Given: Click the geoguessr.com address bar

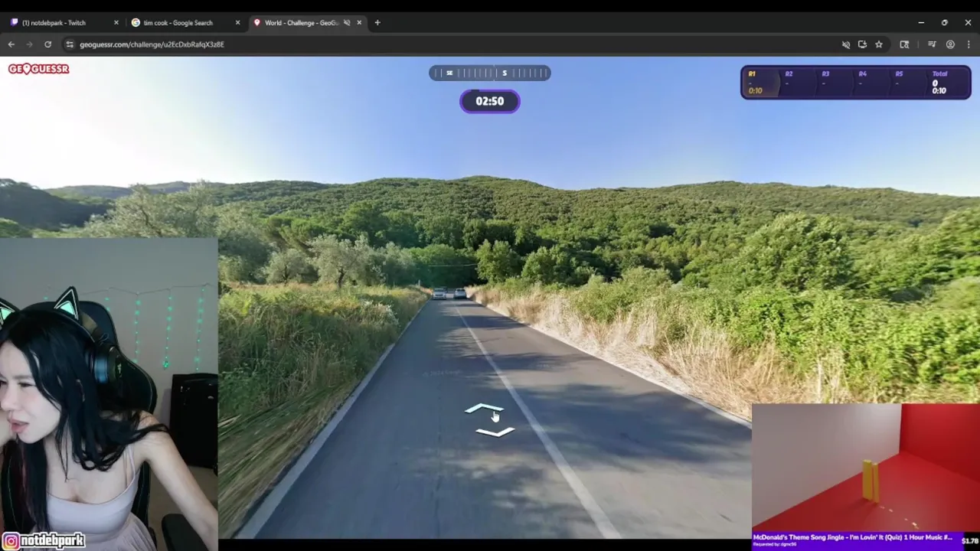Looking at the screenshot, I should (475, 44).
